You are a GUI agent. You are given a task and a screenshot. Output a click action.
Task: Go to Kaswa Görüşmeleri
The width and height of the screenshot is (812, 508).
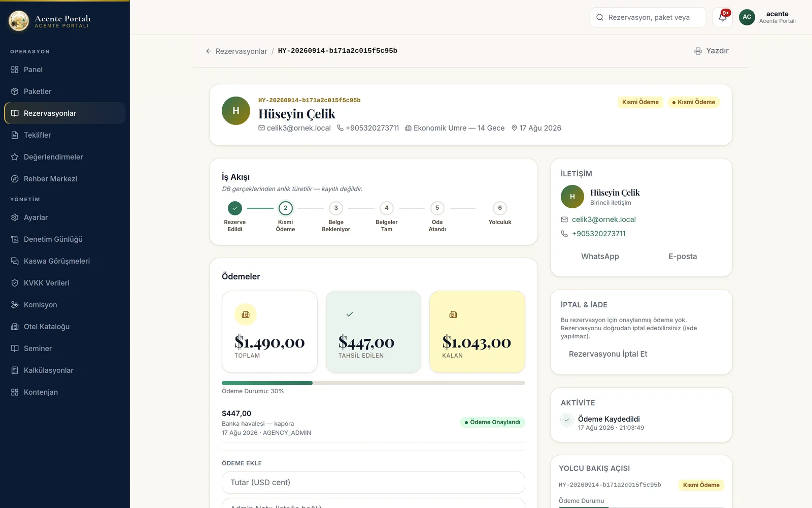click(64, 261)
